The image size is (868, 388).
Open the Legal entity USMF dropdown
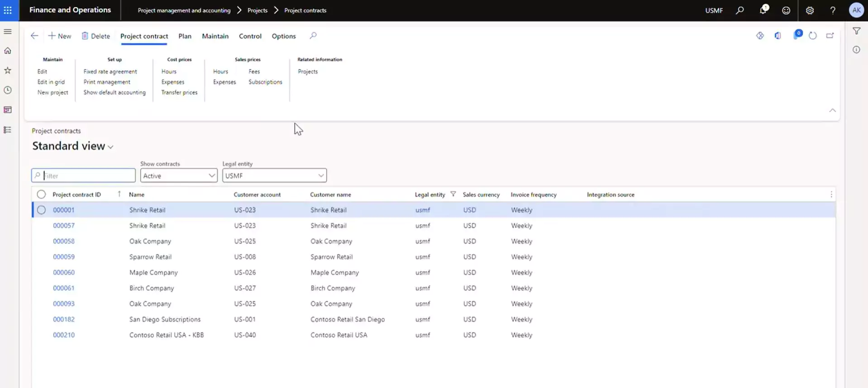(x=274, y=175)
